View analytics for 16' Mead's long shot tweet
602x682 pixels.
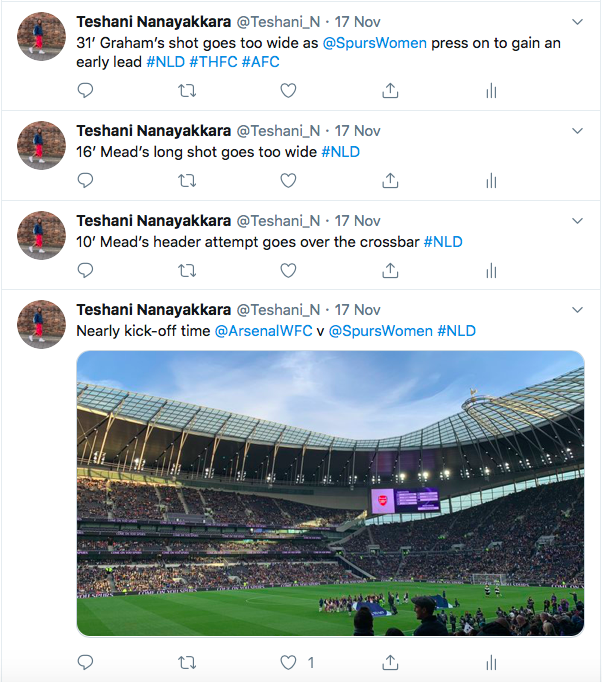(x=491, y=181)
